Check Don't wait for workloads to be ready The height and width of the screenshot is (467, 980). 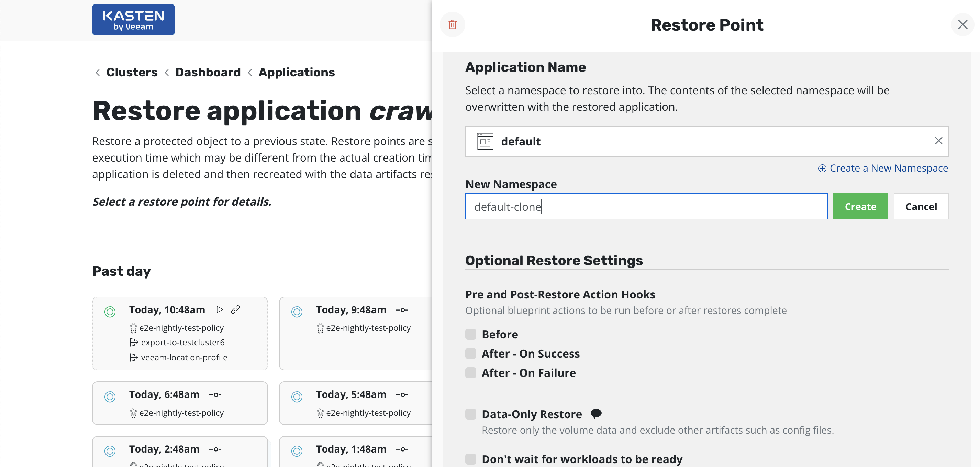pyautogui.click(x=470, y=459)
